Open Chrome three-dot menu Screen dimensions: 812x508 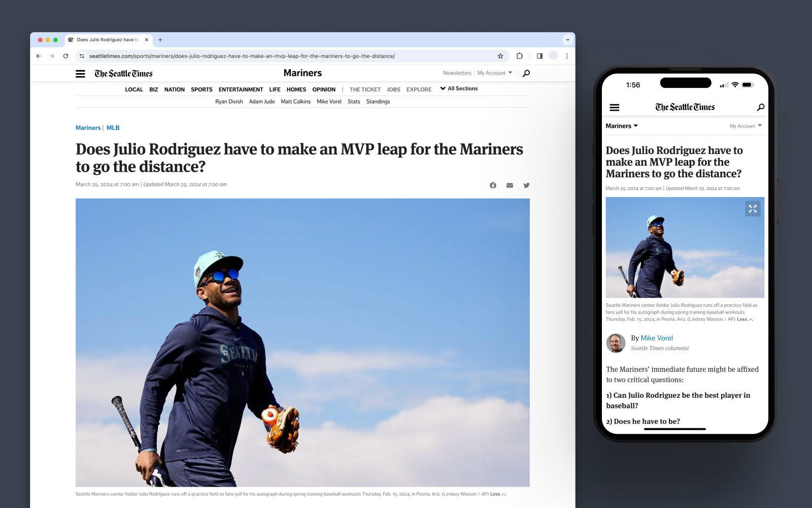567,56
